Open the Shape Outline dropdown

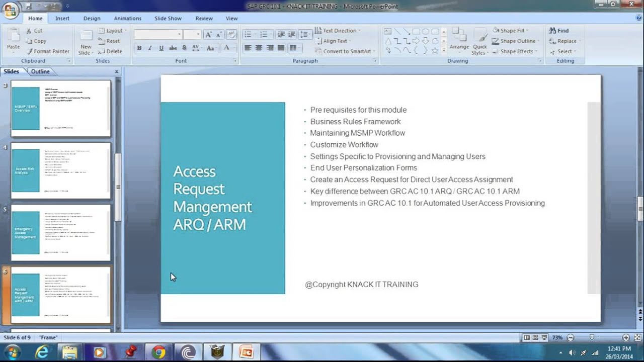(x=516, y=41)
